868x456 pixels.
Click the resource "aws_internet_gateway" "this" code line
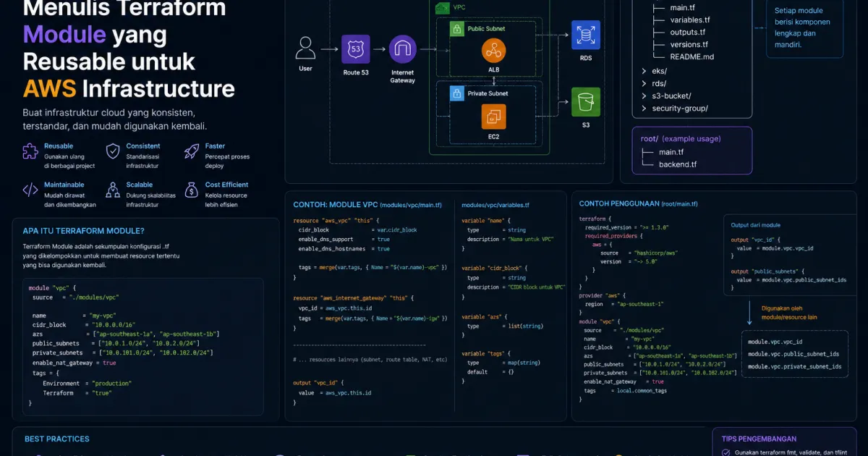coord(353,298)
